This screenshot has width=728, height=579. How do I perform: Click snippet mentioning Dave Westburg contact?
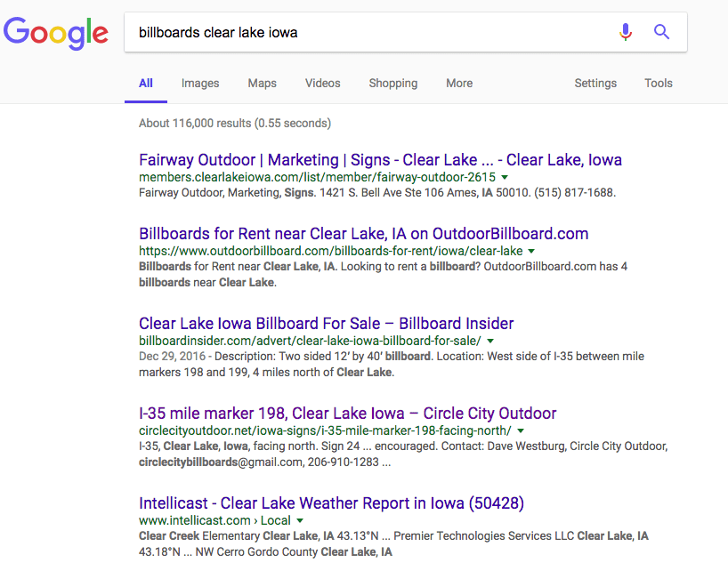[x=403, y=454]
